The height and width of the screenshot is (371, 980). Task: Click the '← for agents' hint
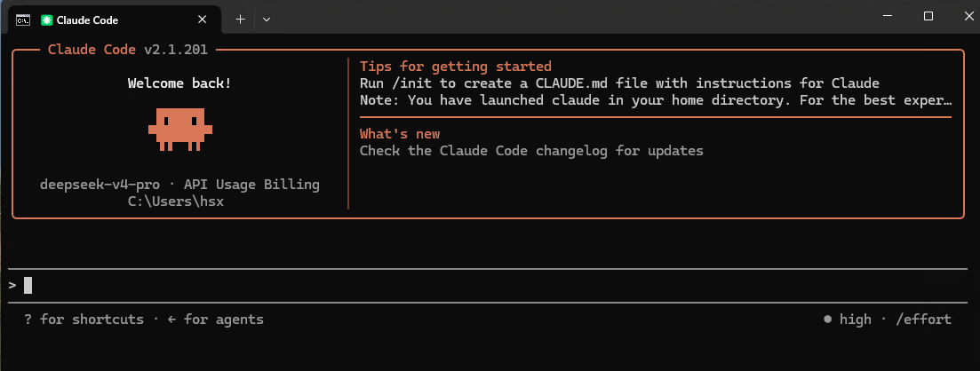[x=215, y=320]
